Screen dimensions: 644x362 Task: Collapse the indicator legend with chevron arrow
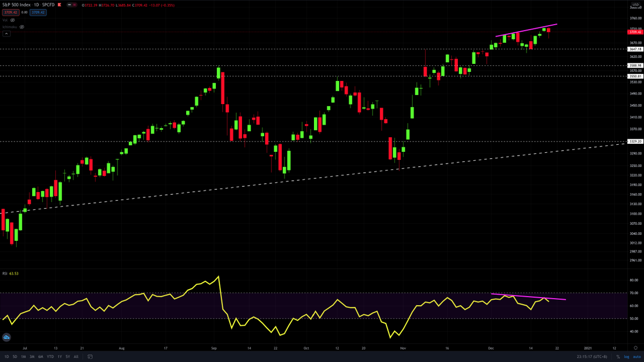click(6, 33)
